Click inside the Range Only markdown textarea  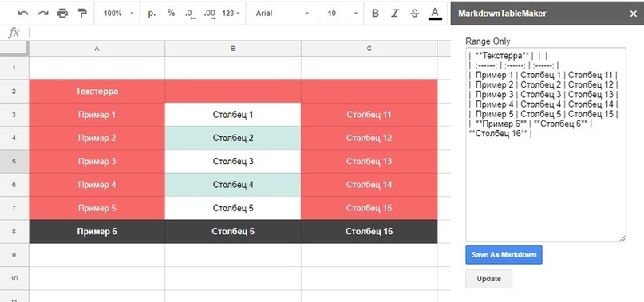pyautogui.click(x=546, y=144)
